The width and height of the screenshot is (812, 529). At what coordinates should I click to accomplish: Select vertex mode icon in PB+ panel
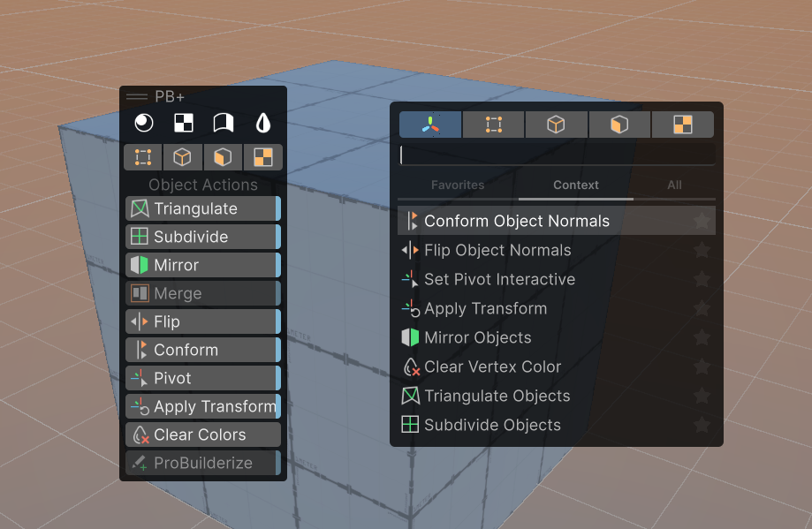[143, 157]
